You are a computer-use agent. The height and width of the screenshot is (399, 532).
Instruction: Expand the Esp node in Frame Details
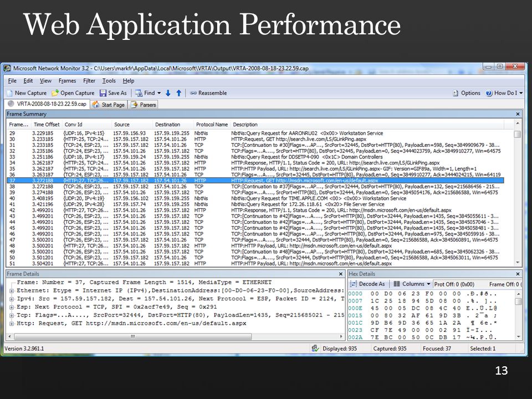(12, 307)
